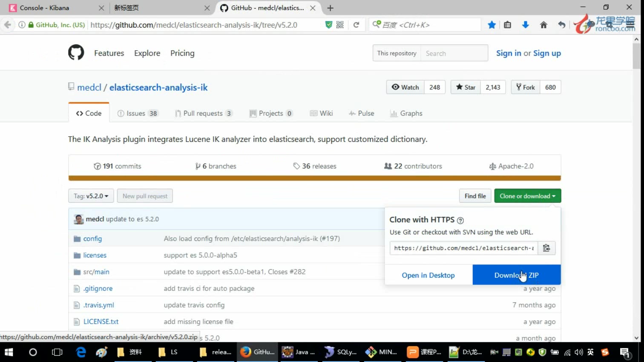The width and height of the screenshot is (644, 362).
Task: Open the Wiki tab
Action: (321, 113)
